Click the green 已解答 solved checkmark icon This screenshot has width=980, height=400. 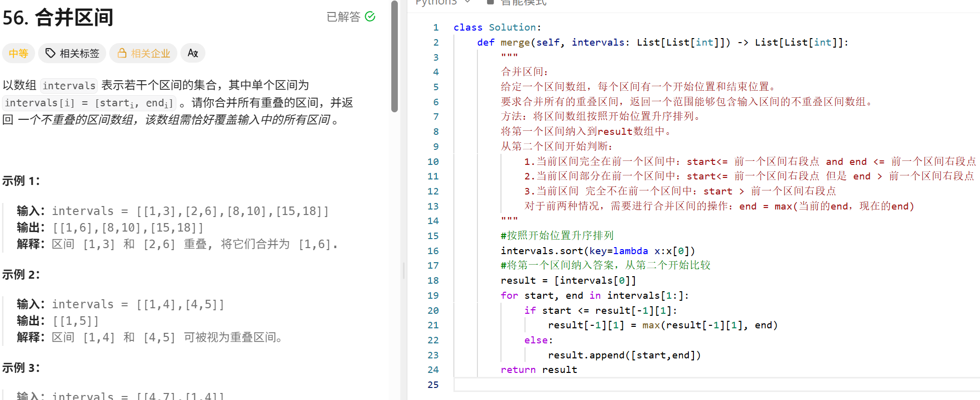coord(370,17)
